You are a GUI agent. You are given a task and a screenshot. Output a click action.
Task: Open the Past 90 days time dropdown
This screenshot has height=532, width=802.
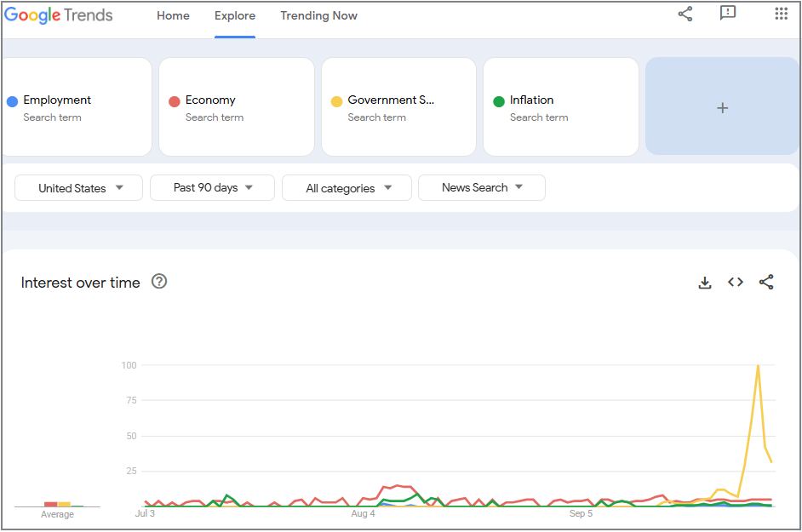[x=212, y=188]
